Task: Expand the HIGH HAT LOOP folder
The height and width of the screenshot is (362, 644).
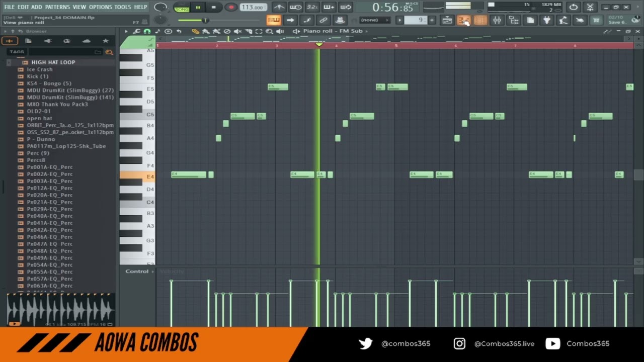Action: click(x=9, y=62)
